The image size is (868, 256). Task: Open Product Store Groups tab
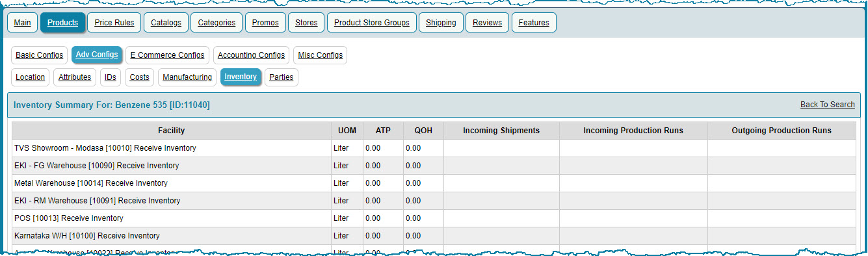372,23
